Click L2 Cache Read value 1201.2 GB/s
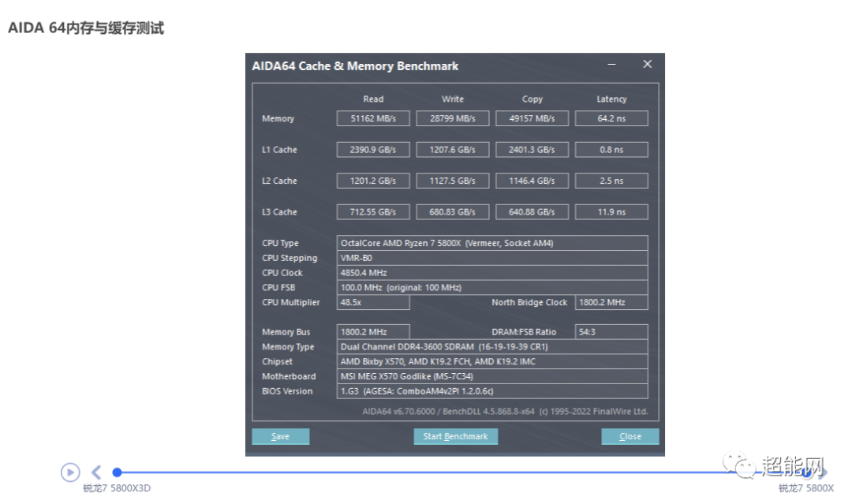 [x=373, y=181]
